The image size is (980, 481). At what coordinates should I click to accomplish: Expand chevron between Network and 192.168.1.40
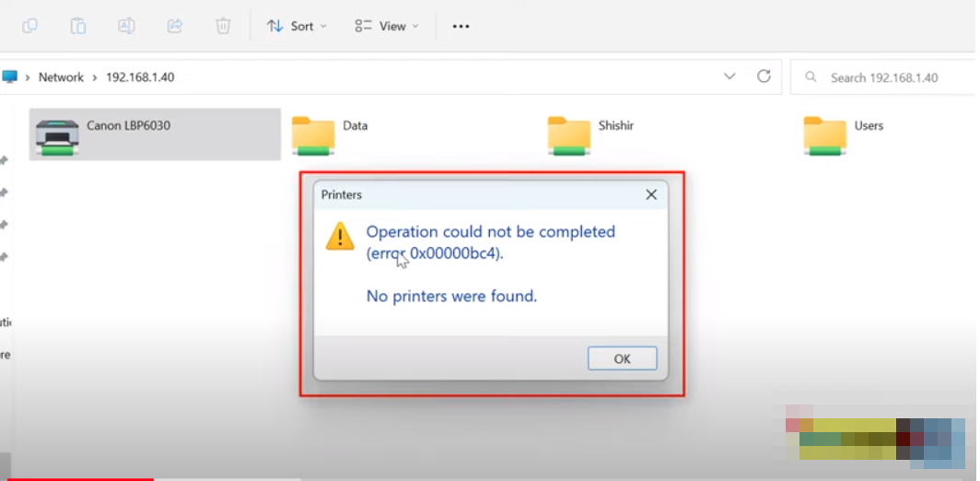pos(94,77)
